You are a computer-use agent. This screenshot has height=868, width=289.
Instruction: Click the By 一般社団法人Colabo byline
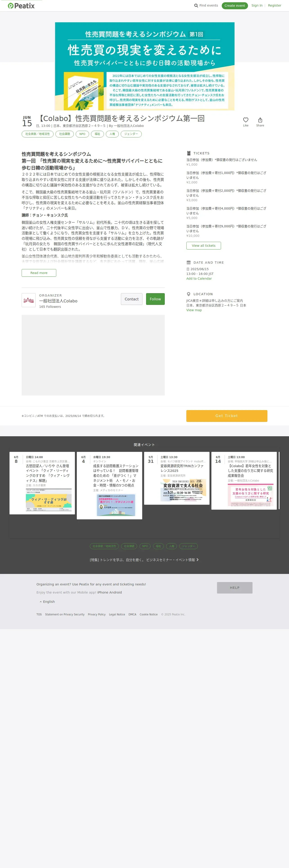point(126,126)
